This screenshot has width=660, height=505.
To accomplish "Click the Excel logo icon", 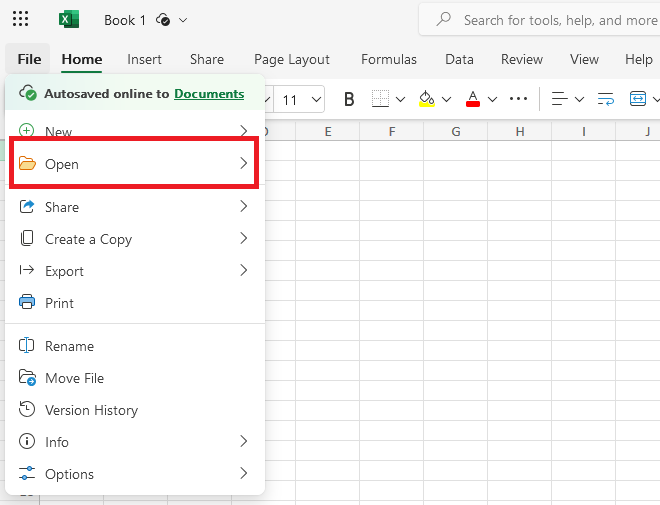I will (x=69, y=19).
